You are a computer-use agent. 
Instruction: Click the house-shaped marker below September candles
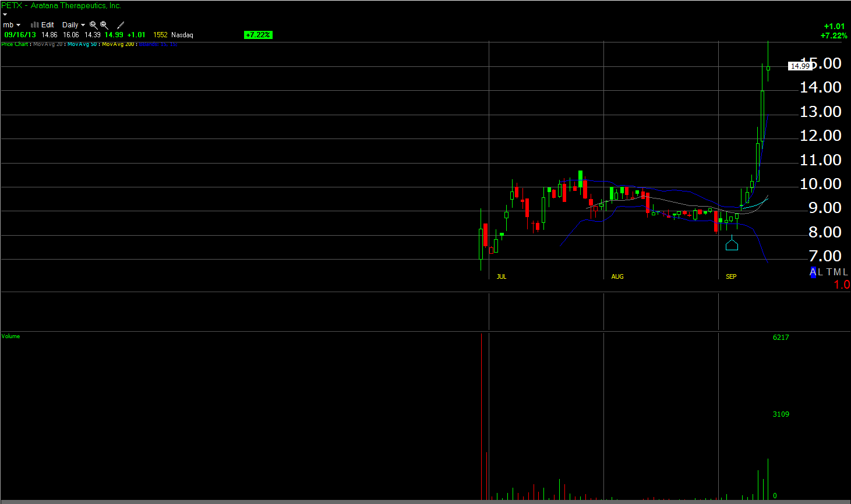[x=732, y=244]
